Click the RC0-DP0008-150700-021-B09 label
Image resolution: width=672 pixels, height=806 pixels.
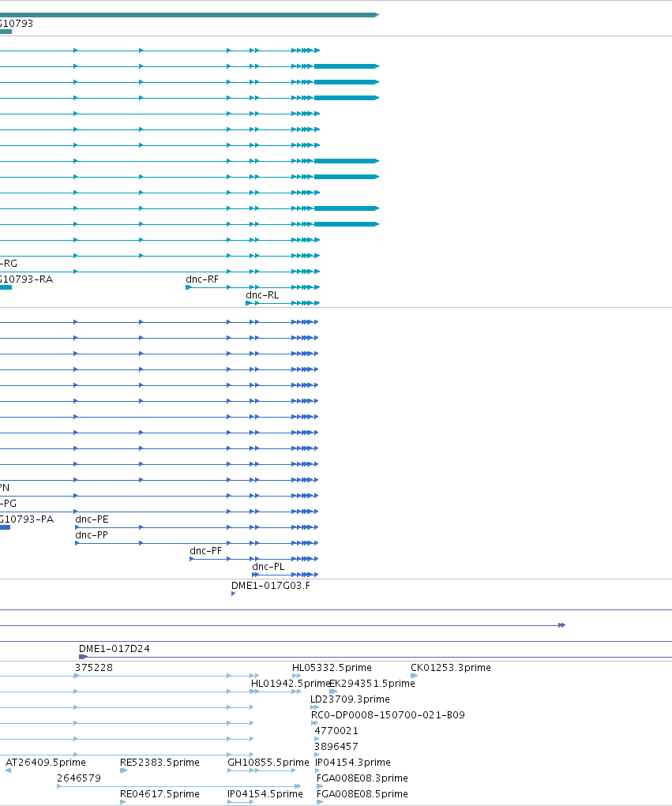click(388, 715)
